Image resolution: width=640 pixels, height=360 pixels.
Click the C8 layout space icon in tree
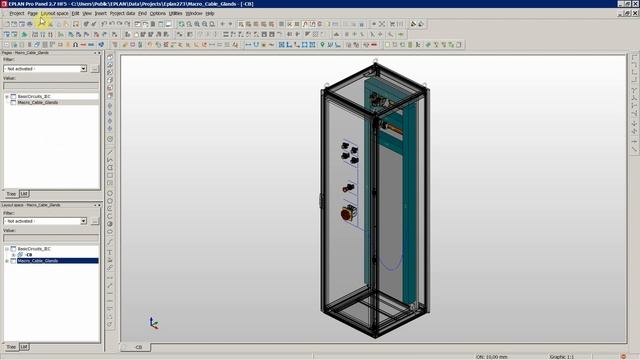click(x=20, y=255)
